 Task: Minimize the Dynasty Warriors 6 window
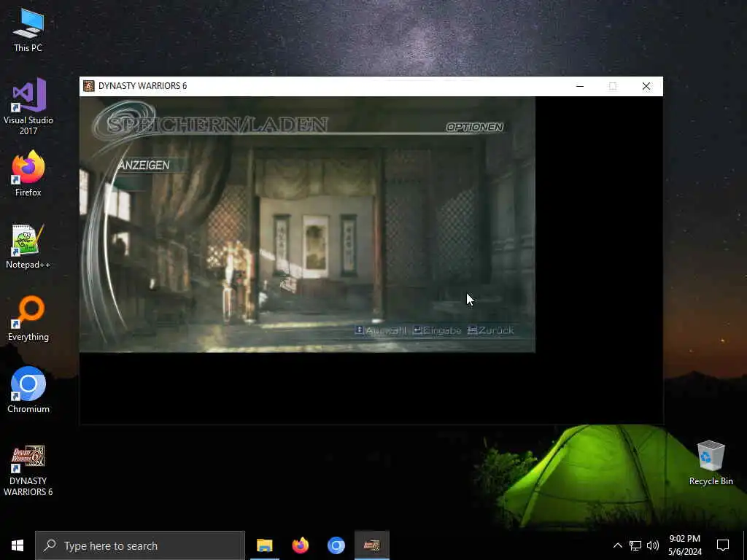click(580, 86)
